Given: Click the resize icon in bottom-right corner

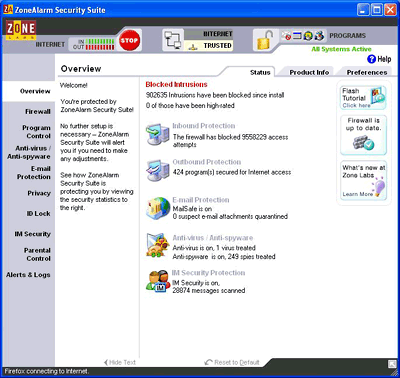Looking at the screenshot, I should (x=392, y=364).
